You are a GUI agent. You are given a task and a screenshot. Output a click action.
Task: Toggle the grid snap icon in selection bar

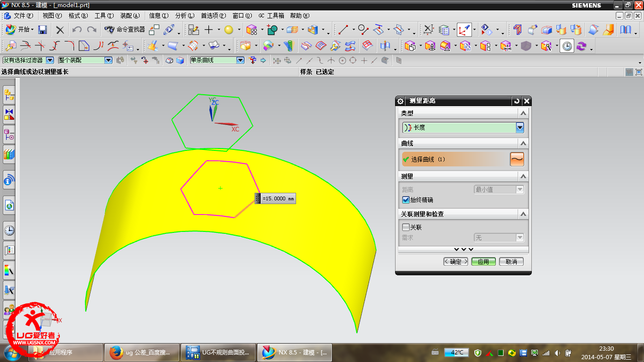(399, 60)
